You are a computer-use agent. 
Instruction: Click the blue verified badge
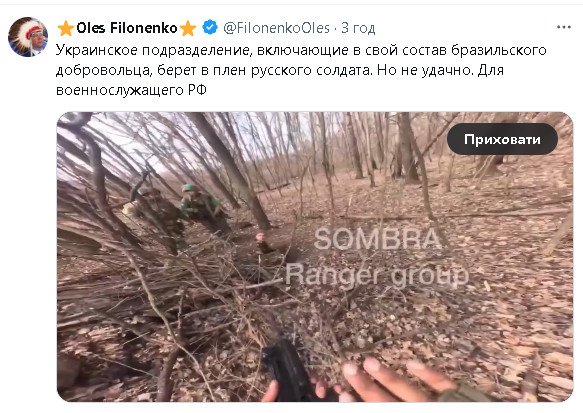(210, 28)
